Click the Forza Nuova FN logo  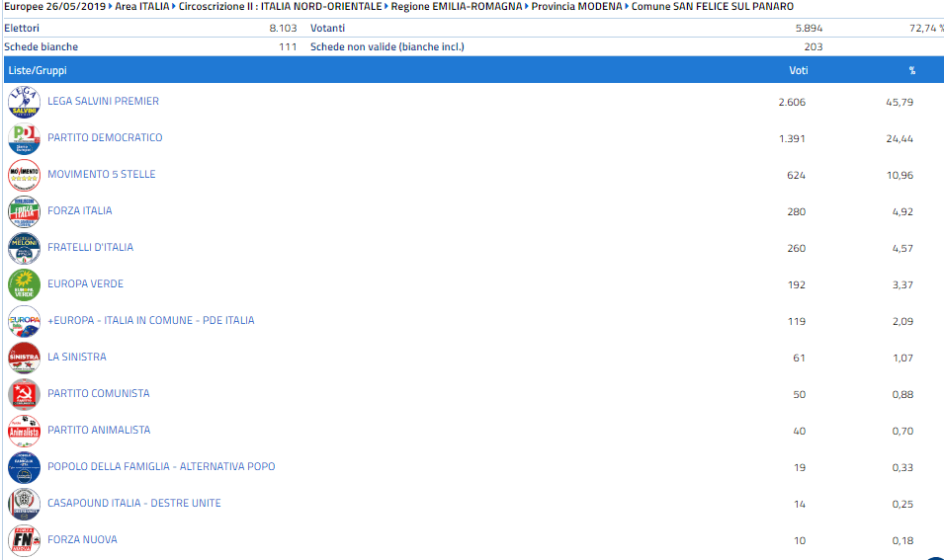(x=24, y=541)
